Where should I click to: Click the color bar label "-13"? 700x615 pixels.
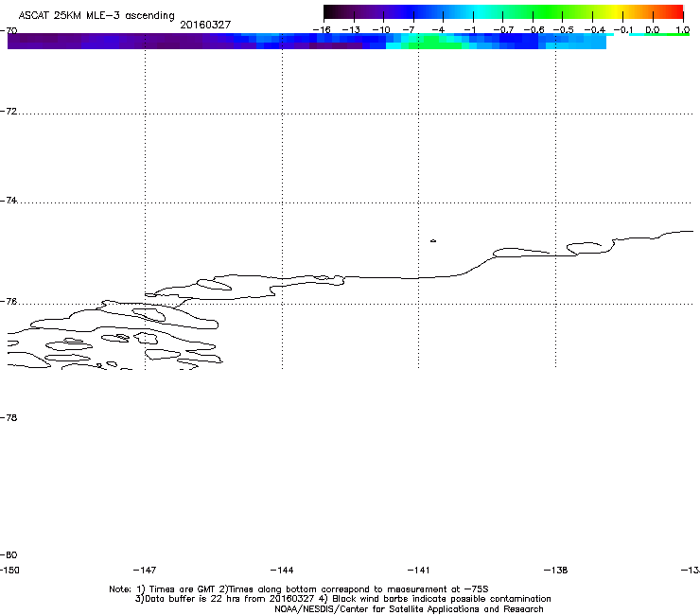point(351,30)
